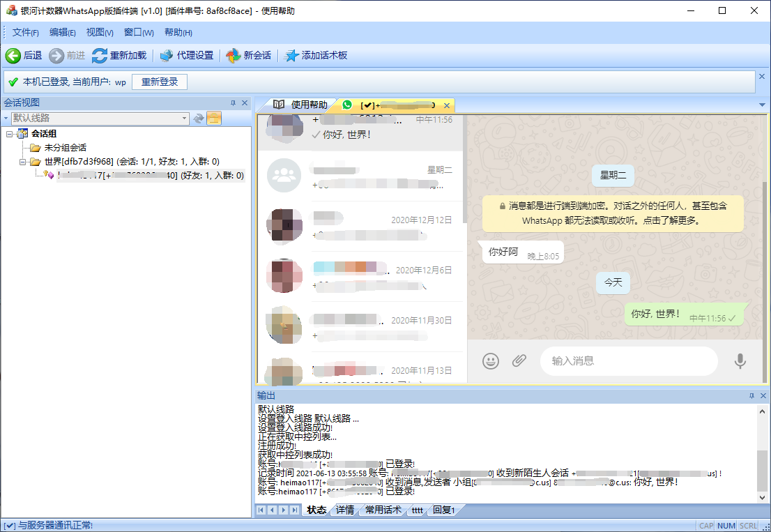The image size is (771, 532).
Task: Click the 重新登录 button
Action: 160,82
